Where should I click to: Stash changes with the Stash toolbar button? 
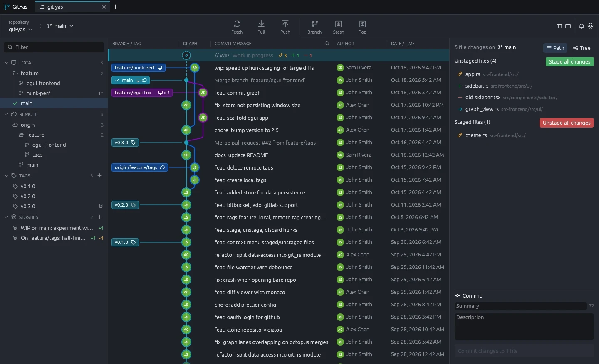tap(339, 27)
